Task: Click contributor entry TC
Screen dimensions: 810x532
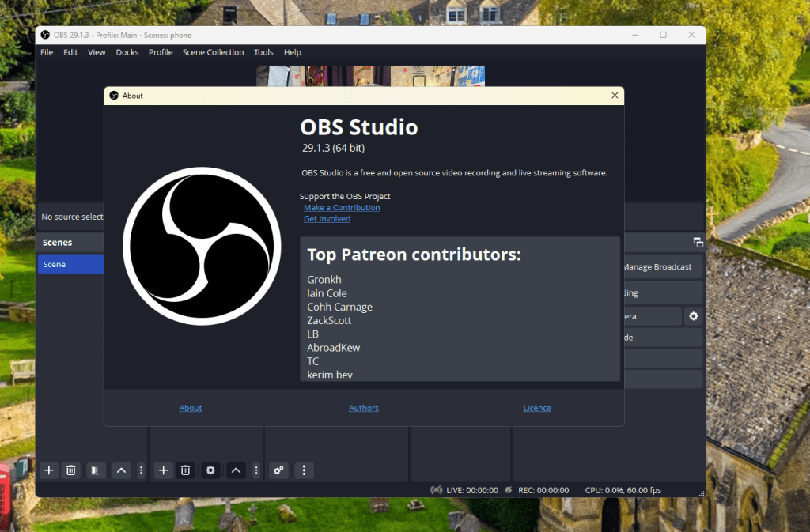Action: pyautogui.click(x=312, y=361)
